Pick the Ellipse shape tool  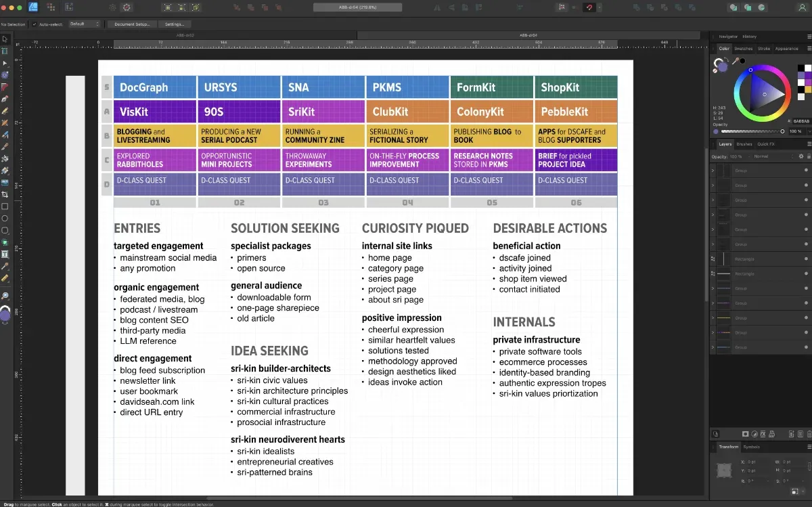(5, 219)
